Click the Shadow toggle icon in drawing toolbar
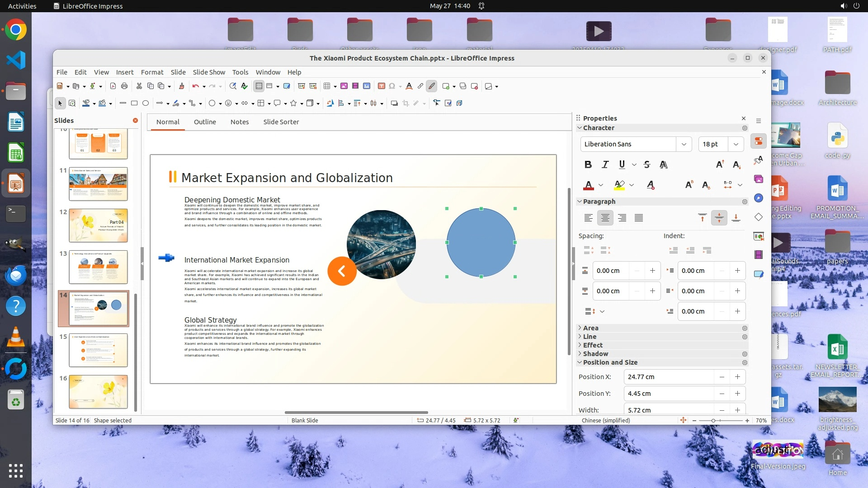Screen dimensions: 868x488 point(394,103)
